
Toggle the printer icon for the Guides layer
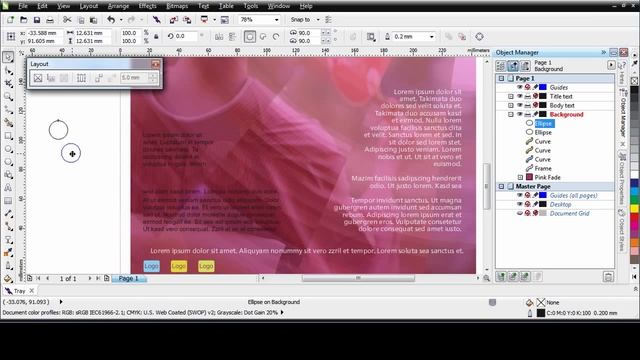click(x=527, y=87)
